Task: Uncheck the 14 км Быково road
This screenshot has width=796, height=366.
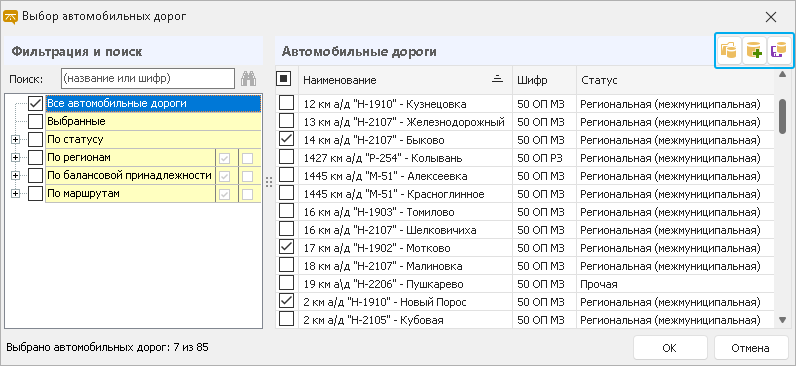Action: (287, 139)
